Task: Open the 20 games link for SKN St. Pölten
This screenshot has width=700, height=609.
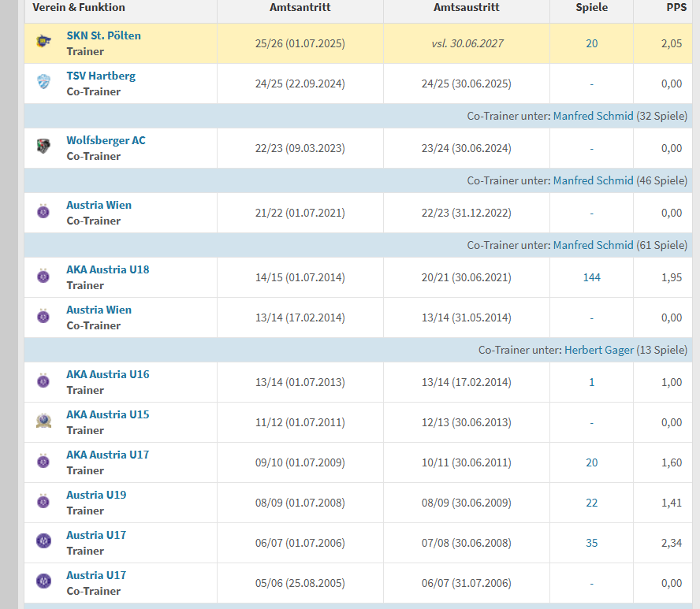Action: [591, 43]
